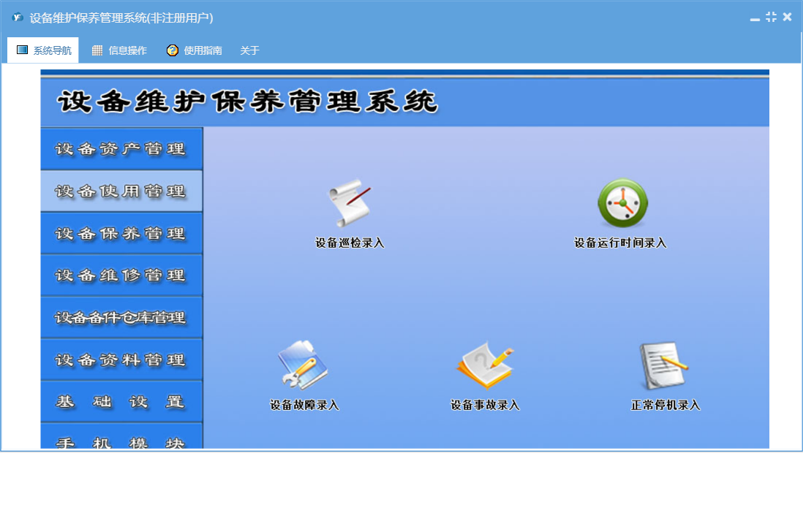Open the 设备事故录入 book icon
This screenshot has width=803, height=532.
click(485, 366)
